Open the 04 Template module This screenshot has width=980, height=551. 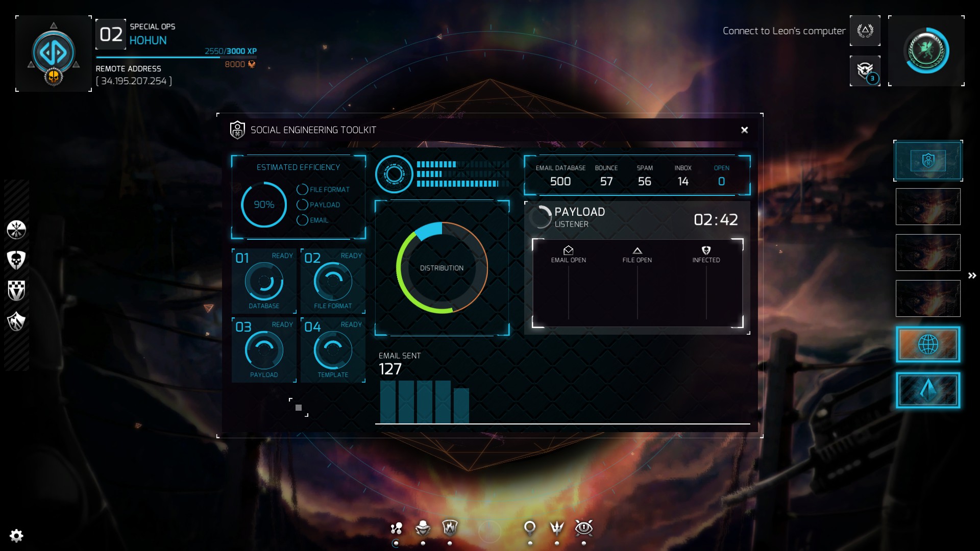[333, 350]
